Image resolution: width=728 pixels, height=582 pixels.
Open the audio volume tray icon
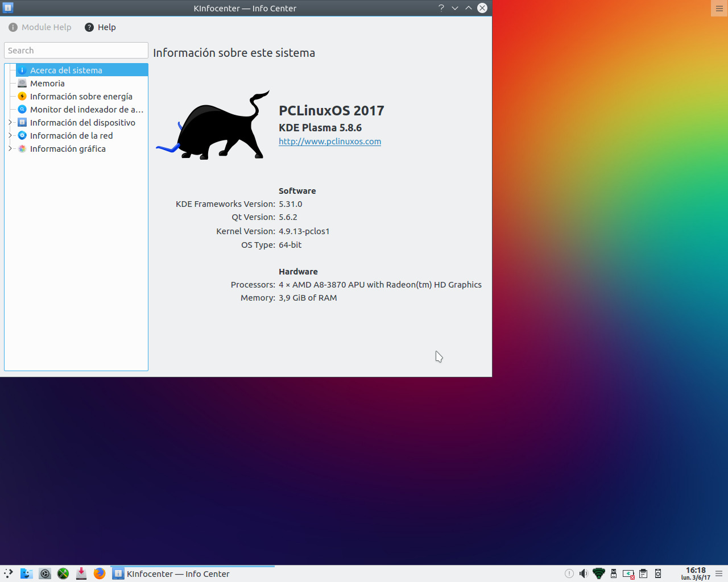pos(584,573)
